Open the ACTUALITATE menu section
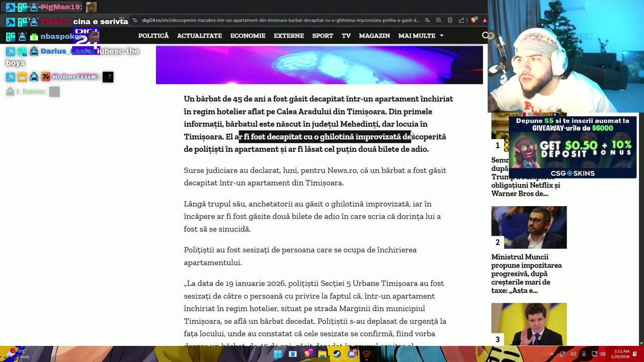The height and width of the screenshot is (362, 644). (x=199, y=36)
